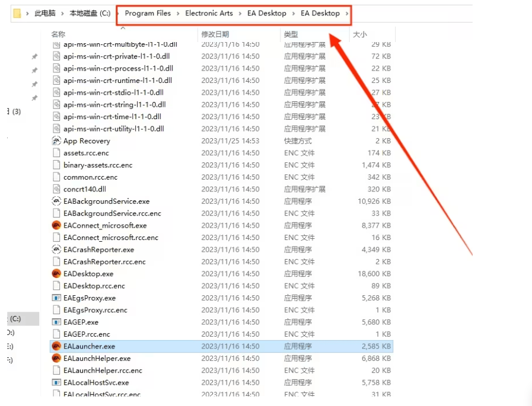This screenshot has height=406, width=532.
Task: Sort files by the 大小 column header
Action: 360,34
